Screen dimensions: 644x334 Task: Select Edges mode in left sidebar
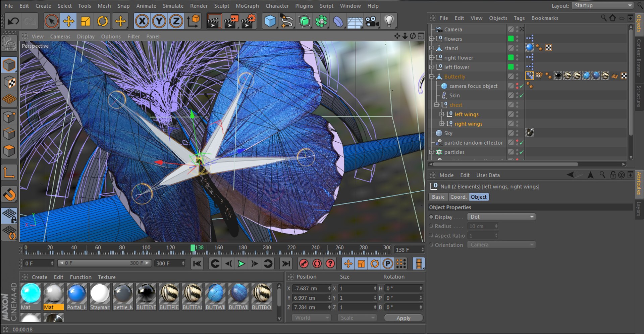(9, 134)
